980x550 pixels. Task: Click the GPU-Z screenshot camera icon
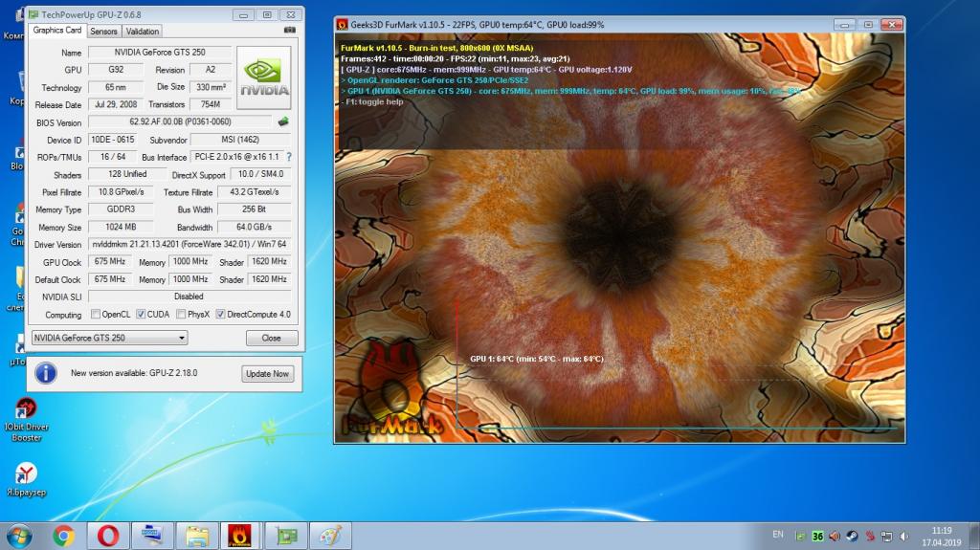coord(289,30)
